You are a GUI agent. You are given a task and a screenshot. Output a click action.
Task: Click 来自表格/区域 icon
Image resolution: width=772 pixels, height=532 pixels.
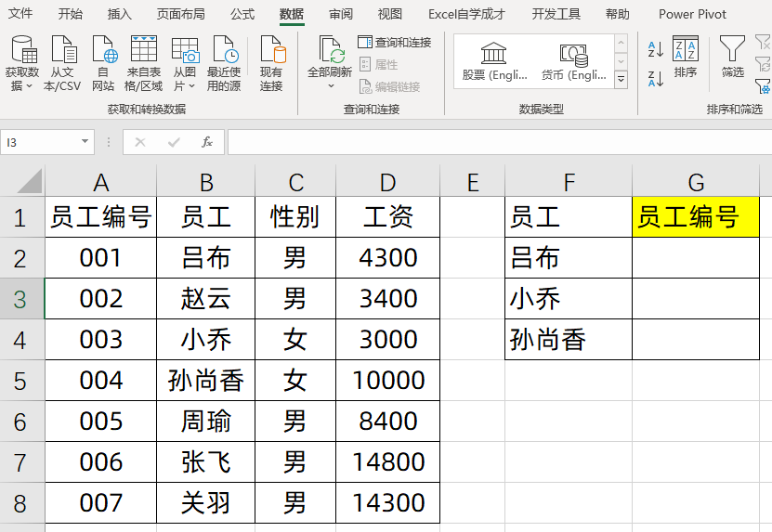(143, 63)
